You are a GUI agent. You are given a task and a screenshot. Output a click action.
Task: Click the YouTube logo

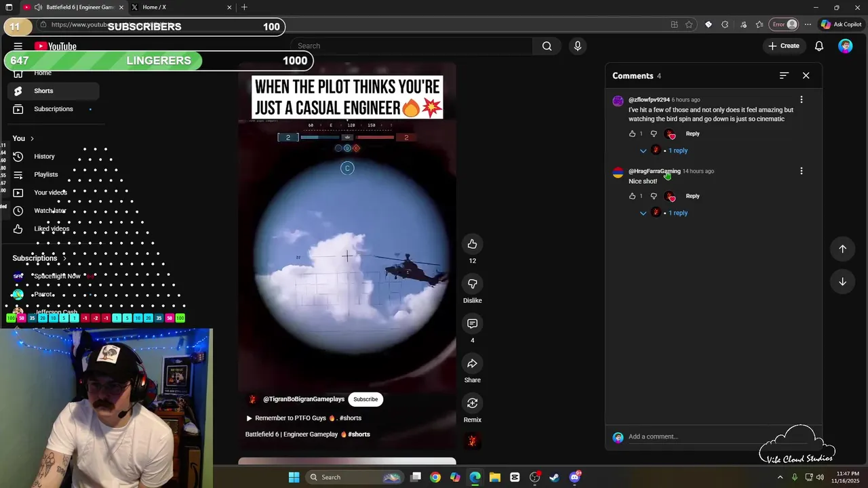click(x=56, y=46)
